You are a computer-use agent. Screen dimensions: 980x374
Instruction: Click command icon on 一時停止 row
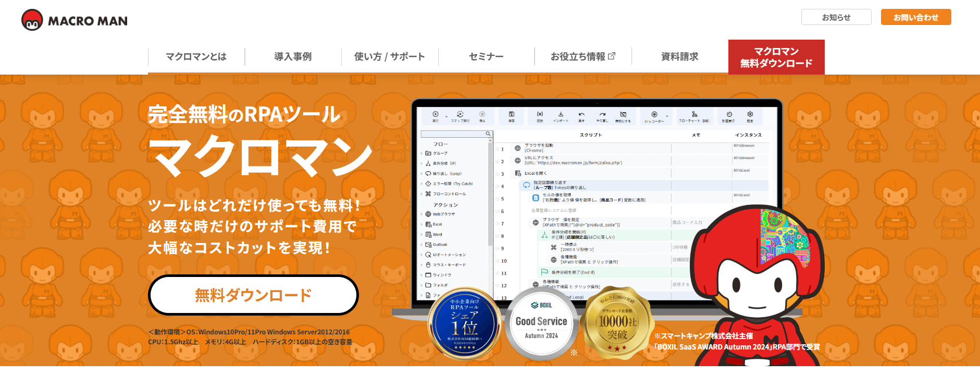tap(553, 247)
